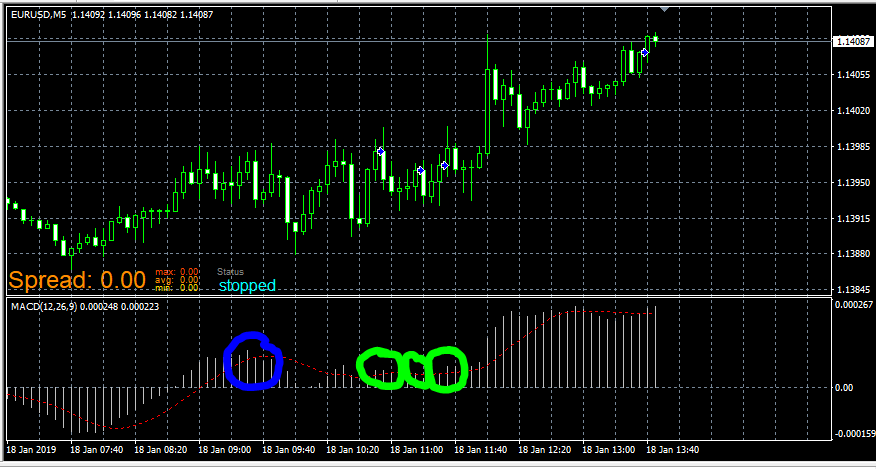Click the 18 Jan 13:00 time label
Image resolution: width=876 pixels, height=469 pixels.
click(608, 449)
